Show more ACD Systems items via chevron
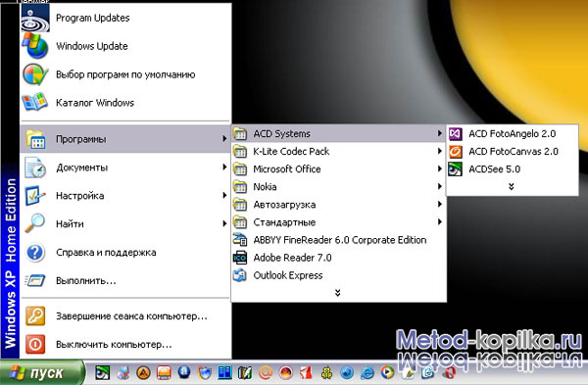This screenshot has height=385, width=588. pos(511,186)
